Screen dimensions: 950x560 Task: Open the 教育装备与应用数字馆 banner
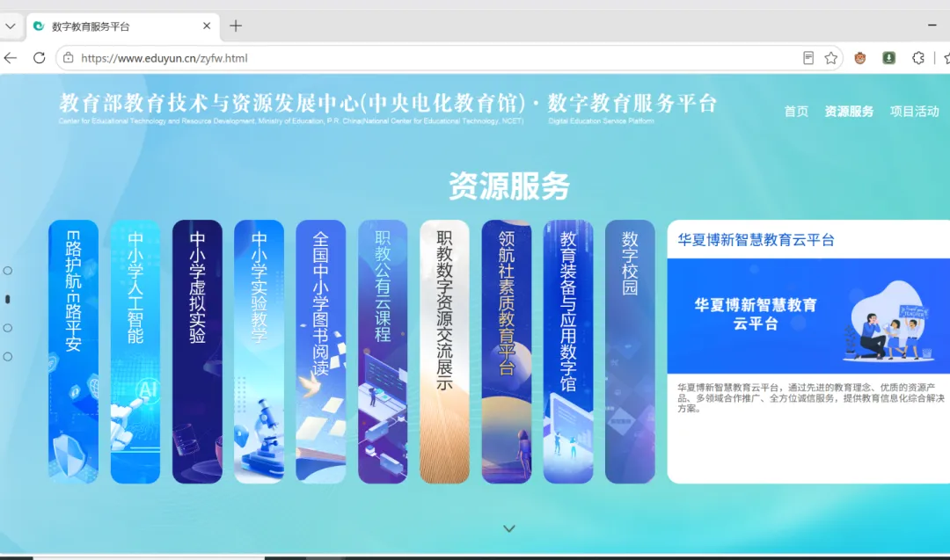click(568, 351)
